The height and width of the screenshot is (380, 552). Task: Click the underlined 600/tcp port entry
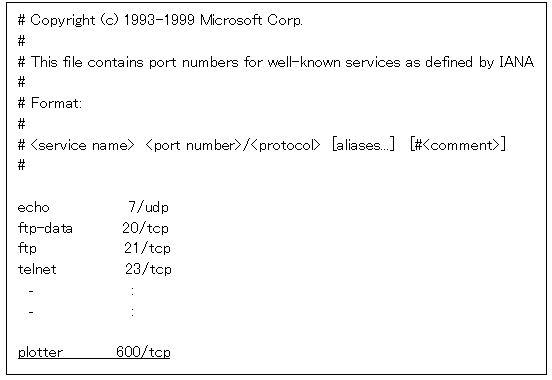pyautogui.click(x=143, y=352)
